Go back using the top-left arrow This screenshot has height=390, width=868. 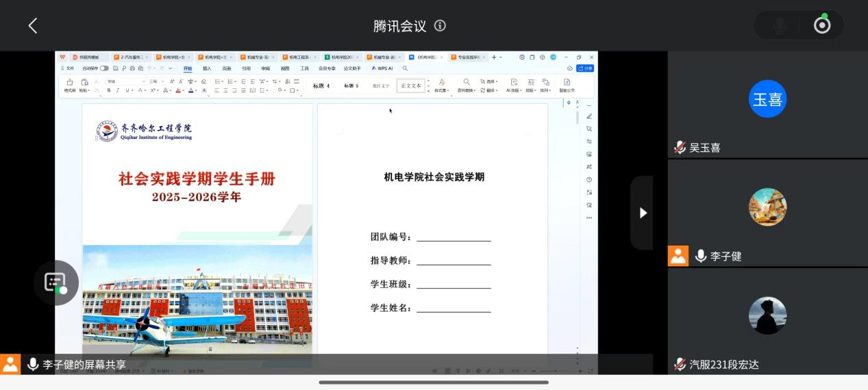click(32, 25)
